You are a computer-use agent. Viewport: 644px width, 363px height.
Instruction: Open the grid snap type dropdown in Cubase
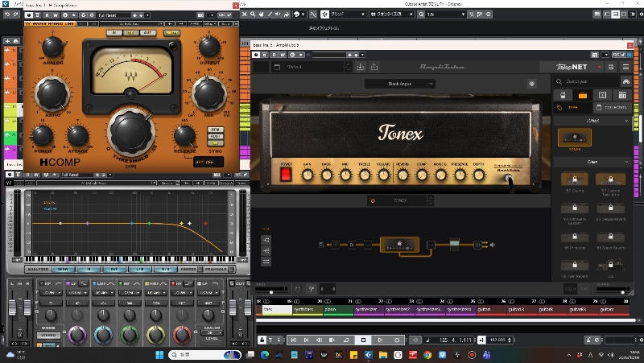tap(349, 14)
